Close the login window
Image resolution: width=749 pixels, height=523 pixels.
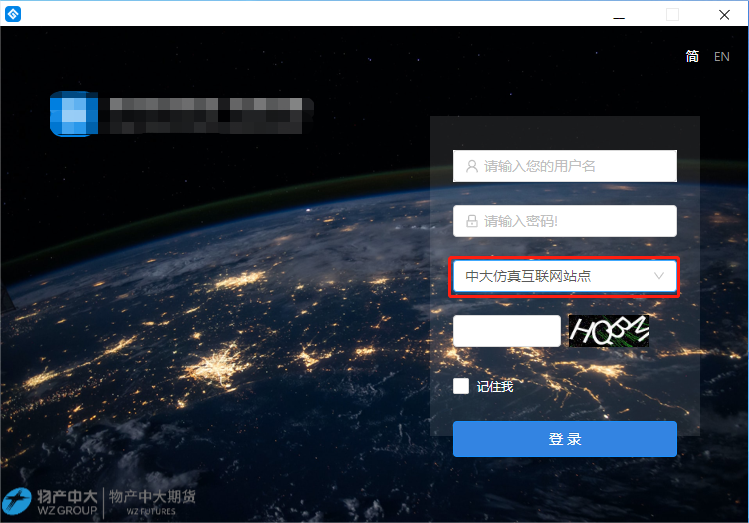click(x=724, y=15)
